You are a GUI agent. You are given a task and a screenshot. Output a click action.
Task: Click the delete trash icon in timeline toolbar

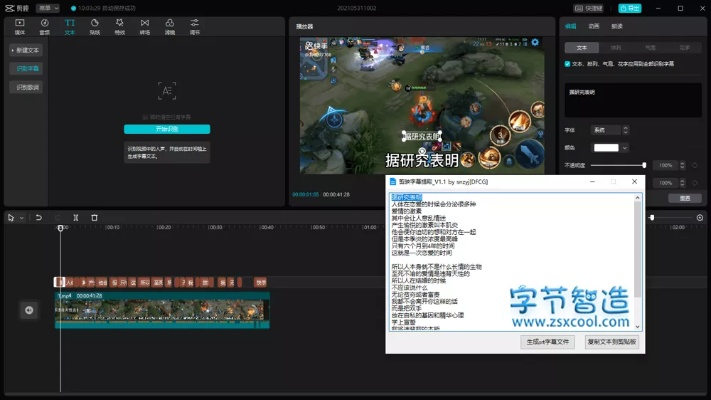click(94, 217)
